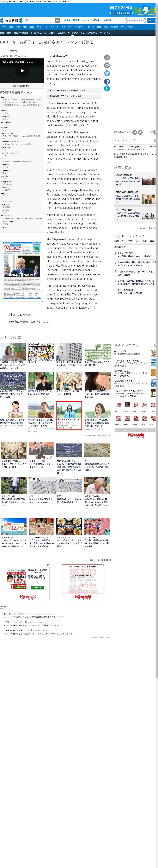The height and width of the screenshot is (868, 158).
Task: Select 社会 in the main navigation
Action: point(11,27)
